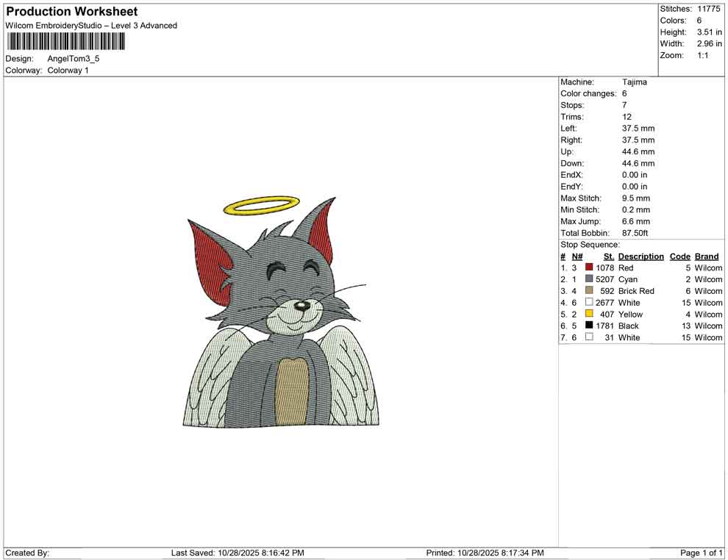
Task: Select the 'Brick Red' description text
Action: pos(636,291)
